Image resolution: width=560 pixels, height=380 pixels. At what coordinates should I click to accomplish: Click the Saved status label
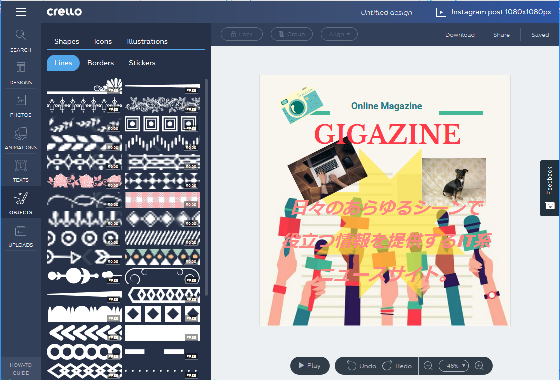click(540, 35)
